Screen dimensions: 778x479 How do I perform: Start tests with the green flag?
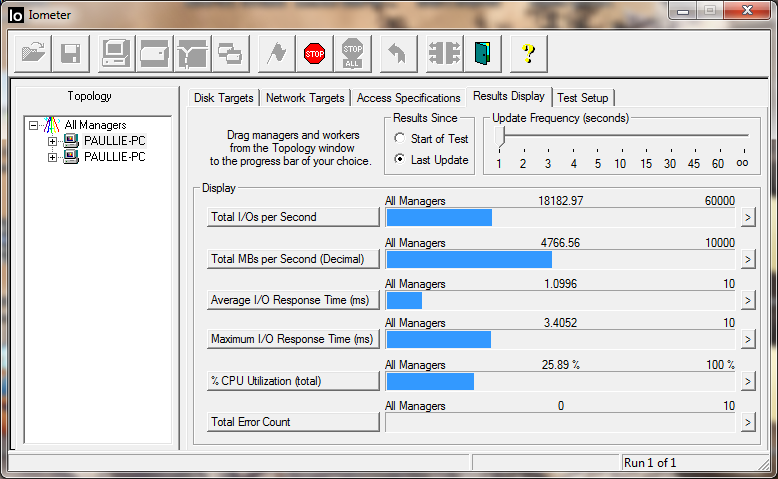coord(276,53)
